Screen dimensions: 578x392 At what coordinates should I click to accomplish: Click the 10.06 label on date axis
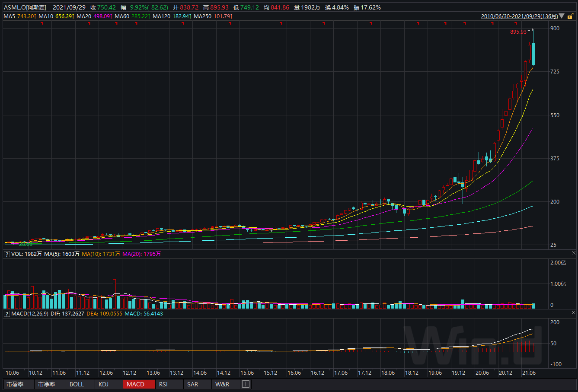click(12, 373)
